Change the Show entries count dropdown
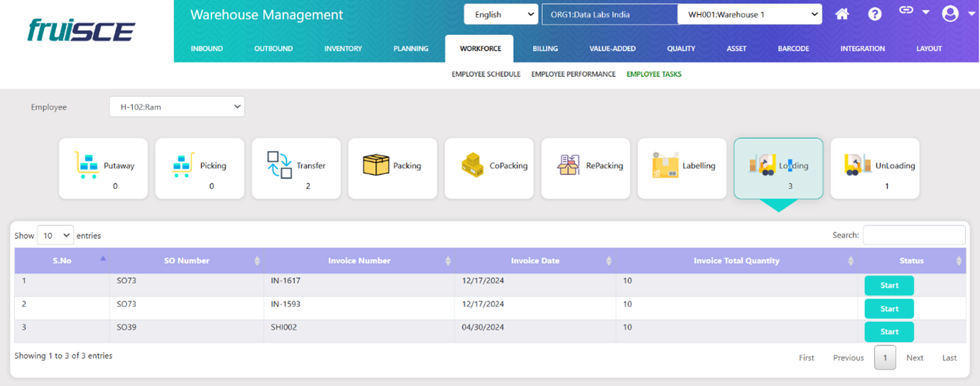980x386 pixels. [55, 235]
